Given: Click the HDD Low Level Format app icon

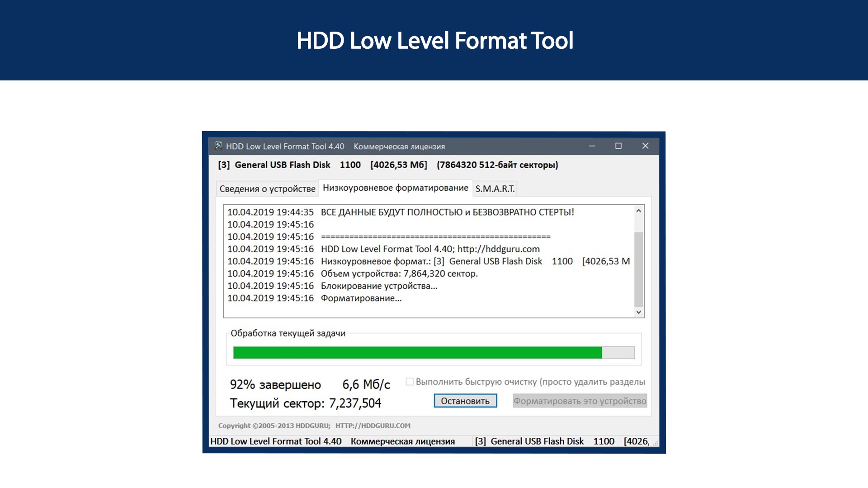Looking at the screenshot, I should [218, 145].
